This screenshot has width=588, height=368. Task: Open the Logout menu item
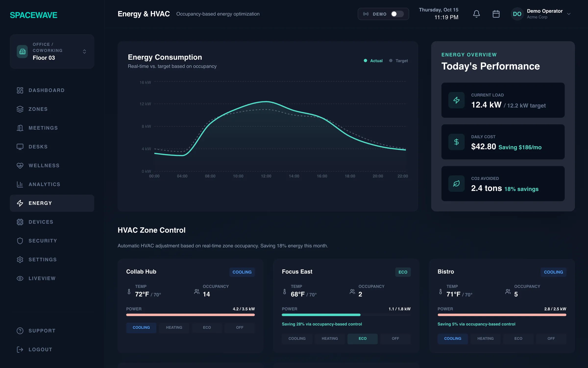tap(52, 350)
